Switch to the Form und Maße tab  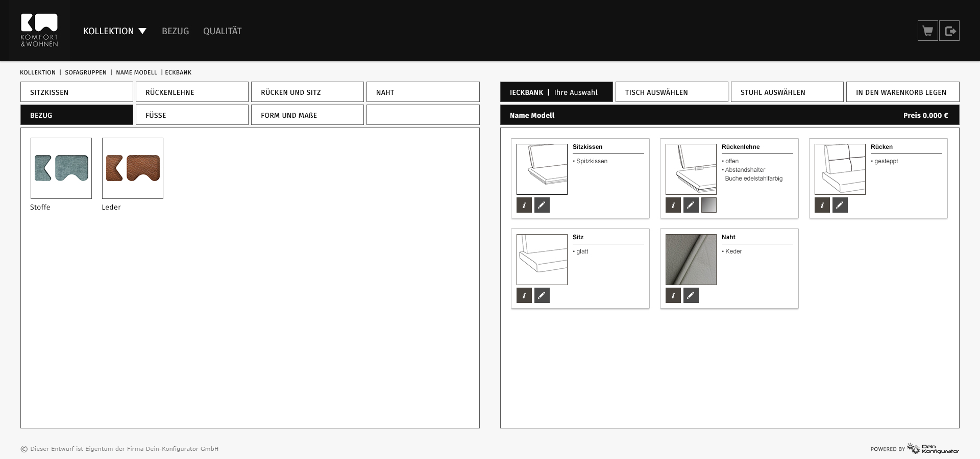(307, 115)
